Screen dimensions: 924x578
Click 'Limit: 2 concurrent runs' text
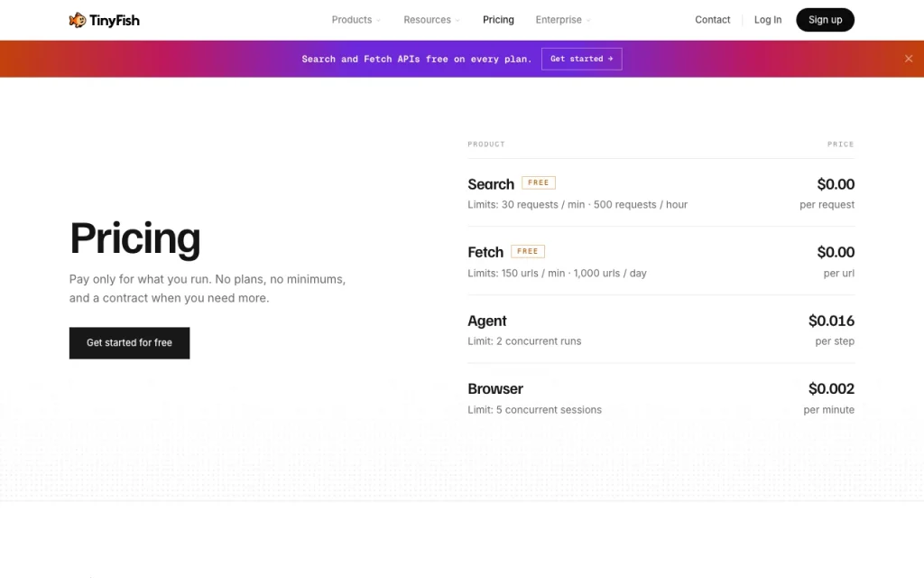point(524,340)
